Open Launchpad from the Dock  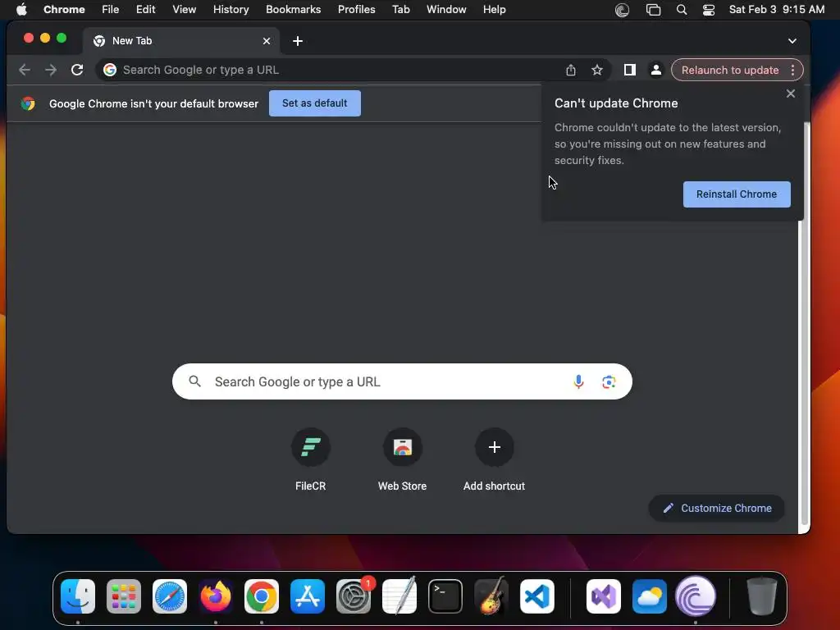click(124, 596)
